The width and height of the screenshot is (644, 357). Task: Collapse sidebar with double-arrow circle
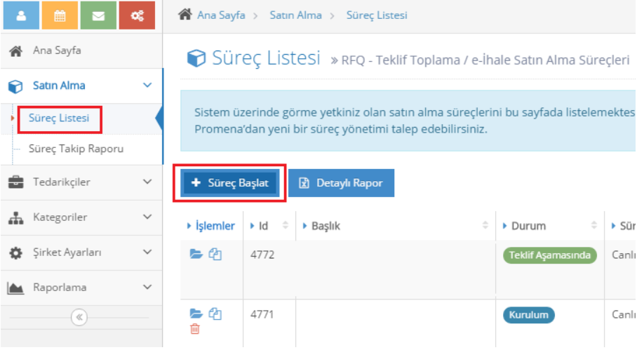pos(79,317)
